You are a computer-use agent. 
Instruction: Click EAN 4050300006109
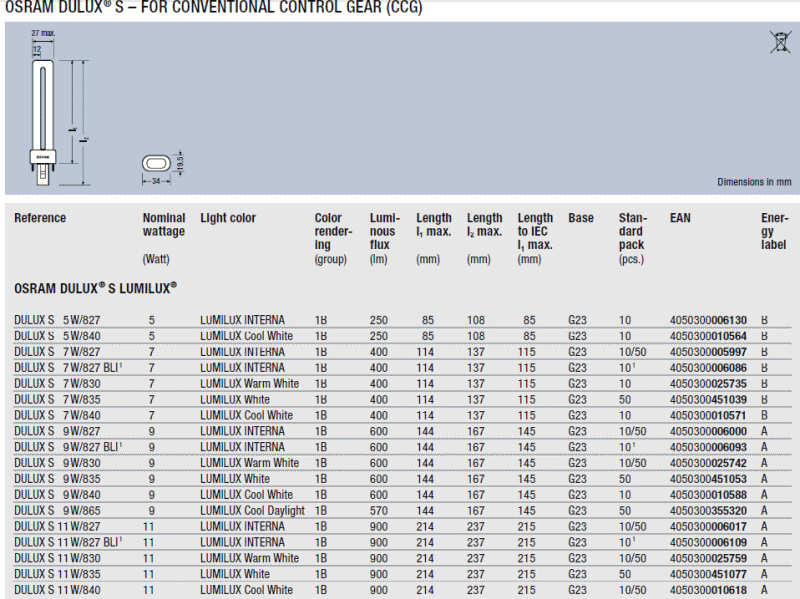pos(708,542)
